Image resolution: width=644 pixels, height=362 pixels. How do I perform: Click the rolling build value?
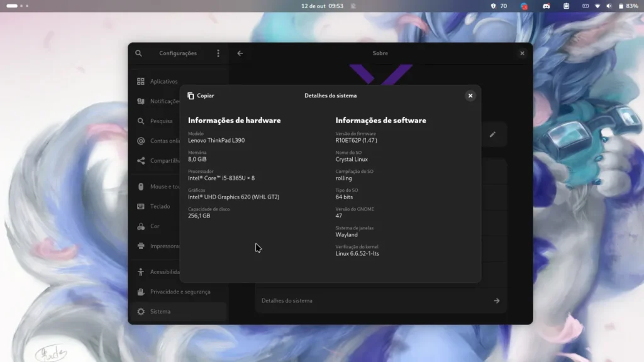coord(343,178)
